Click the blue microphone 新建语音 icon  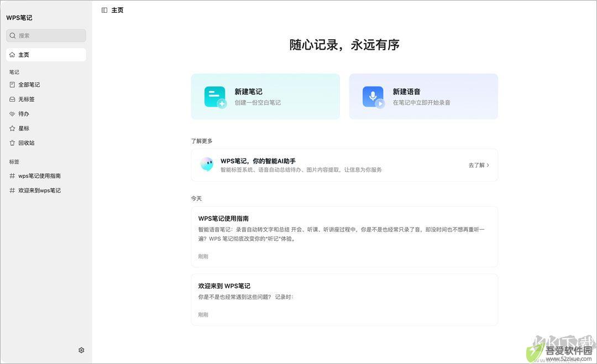tap(374, 97)
